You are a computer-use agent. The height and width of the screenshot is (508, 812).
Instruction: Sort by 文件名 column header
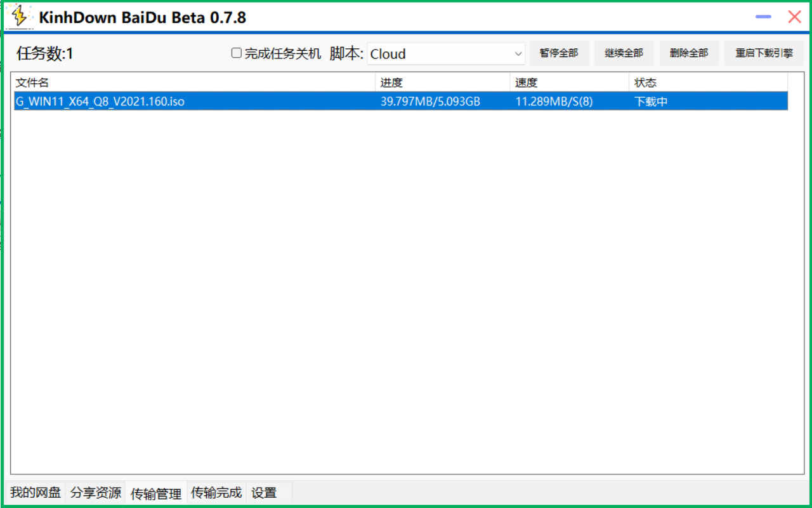pos(194,83)
